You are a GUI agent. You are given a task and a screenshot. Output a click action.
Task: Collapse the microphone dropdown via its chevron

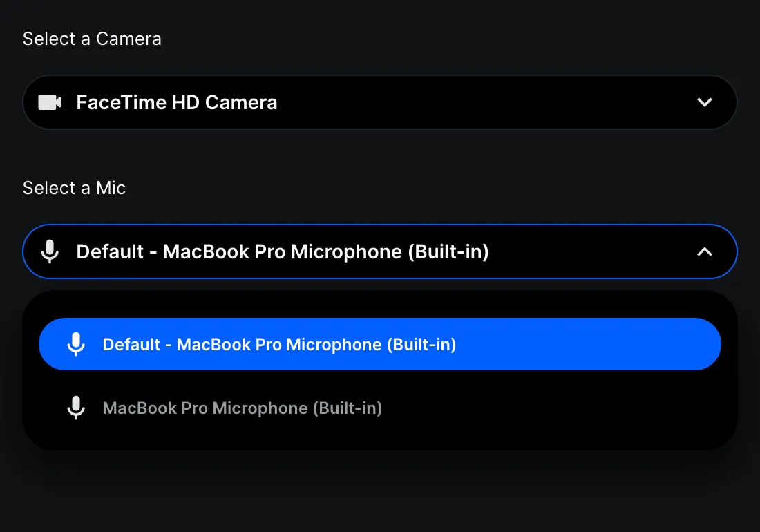click(x=705, y=251)
